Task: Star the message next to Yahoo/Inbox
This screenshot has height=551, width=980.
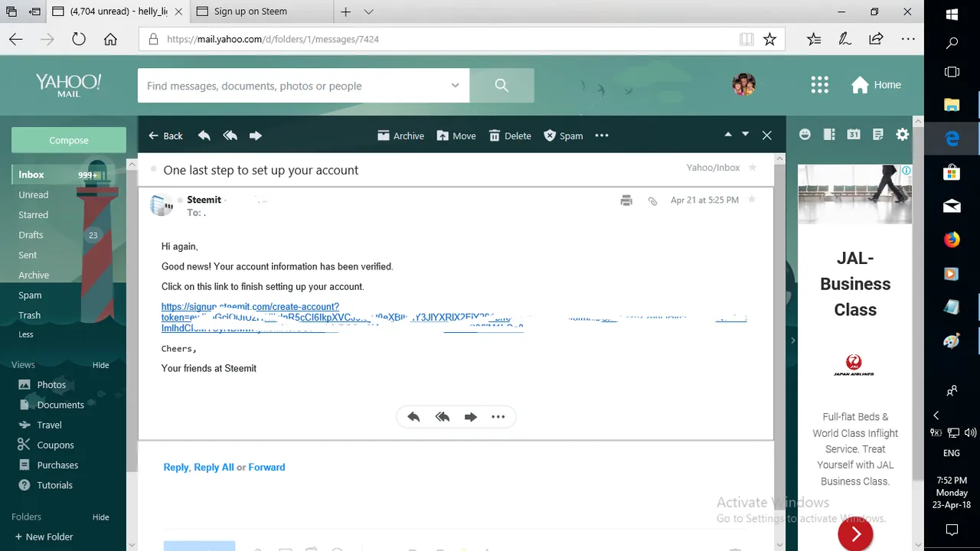Action: click(753, 168)
